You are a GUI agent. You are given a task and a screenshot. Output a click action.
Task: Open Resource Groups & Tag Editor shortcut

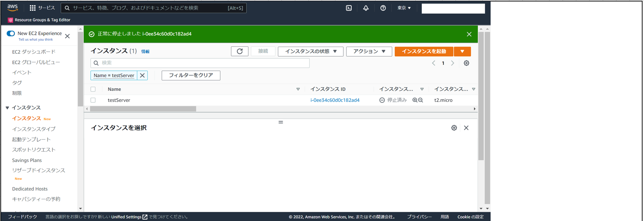(39, 20)
